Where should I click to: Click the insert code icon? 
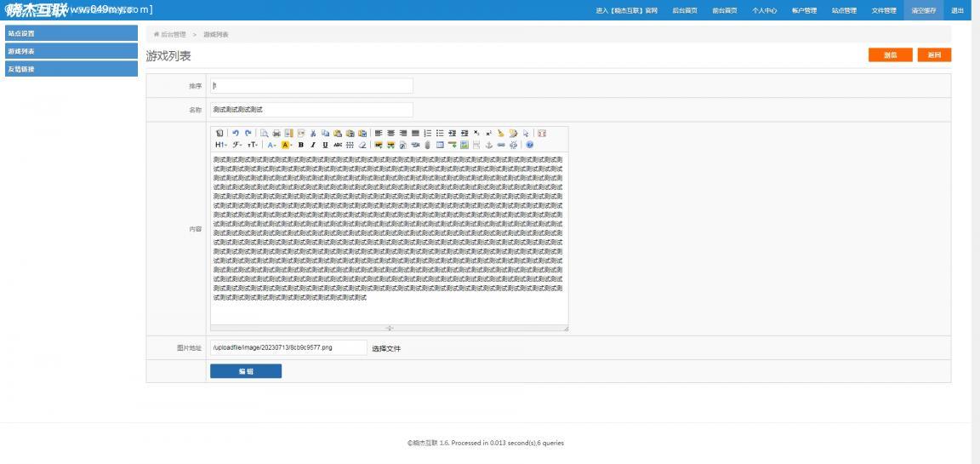pos(300,133)
